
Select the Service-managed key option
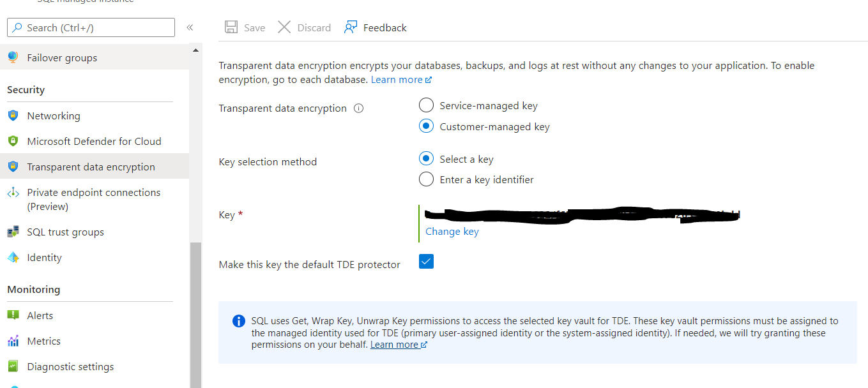point(426,105)
